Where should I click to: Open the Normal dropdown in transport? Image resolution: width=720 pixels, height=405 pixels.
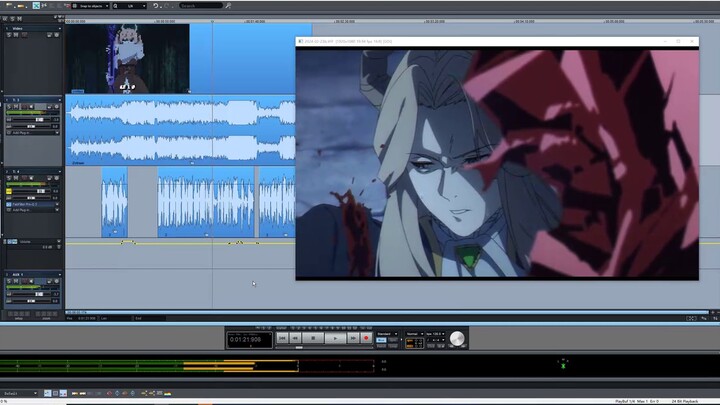pos(414,334)
